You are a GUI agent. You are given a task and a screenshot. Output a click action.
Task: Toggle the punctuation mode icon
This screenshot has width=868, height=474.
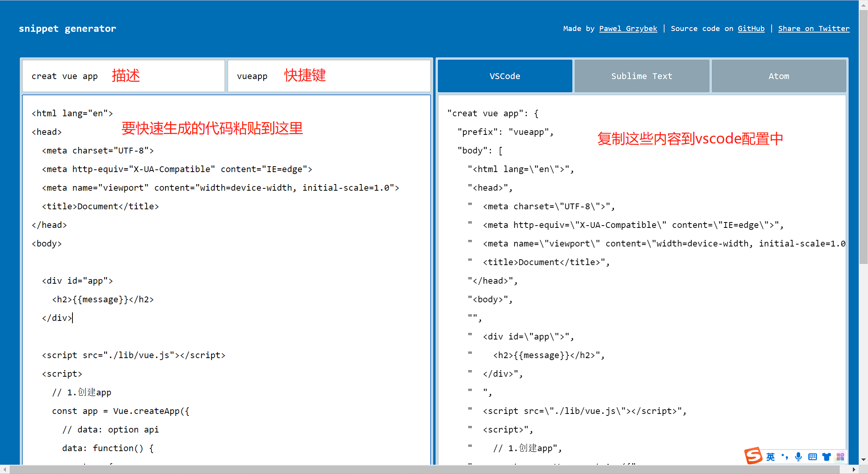pos(785,457)
